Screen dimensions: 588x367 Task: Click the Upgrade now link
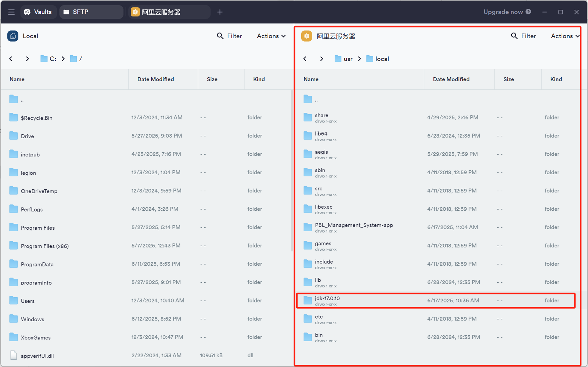click(503, 12)
